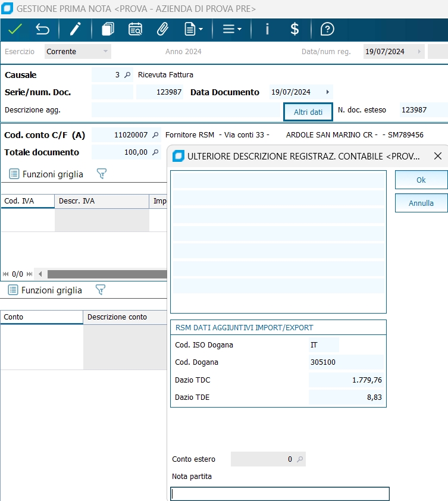Click the duplicate documents toolbar icon
The image size is (448, 501).
coord(108,29)
